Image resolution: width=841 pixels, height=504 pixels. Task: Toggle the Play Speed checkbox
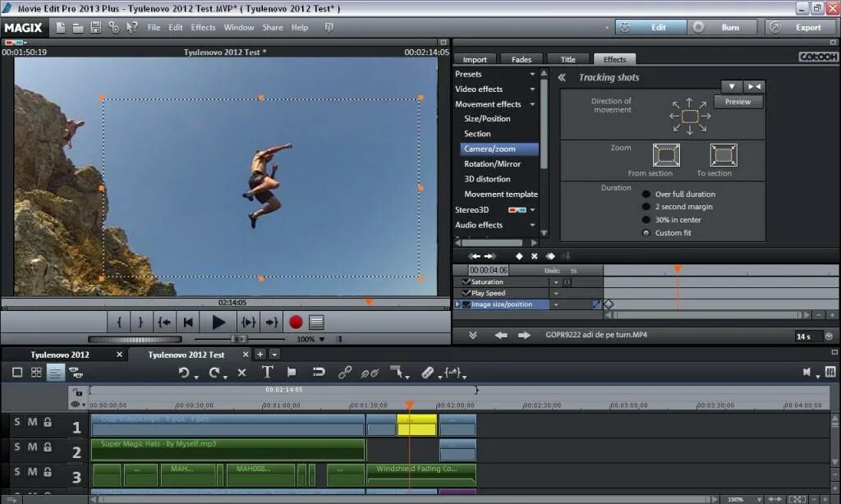coord(466,293)
